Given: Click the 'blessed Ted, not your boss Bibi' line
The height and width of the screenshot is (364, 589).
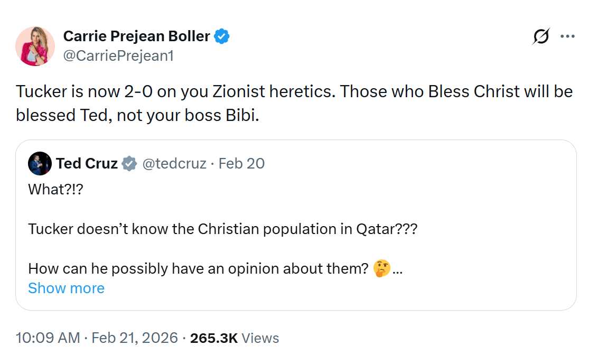Looking at the screenshot, I should coord(137,115).
